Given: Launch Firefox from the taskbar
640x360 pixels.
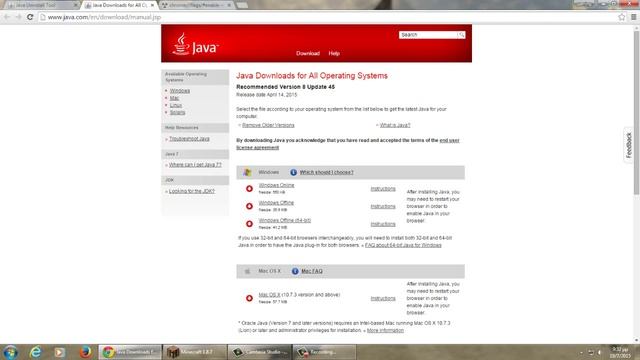Looking at the screenshot, I should click(x=85, y=352).
